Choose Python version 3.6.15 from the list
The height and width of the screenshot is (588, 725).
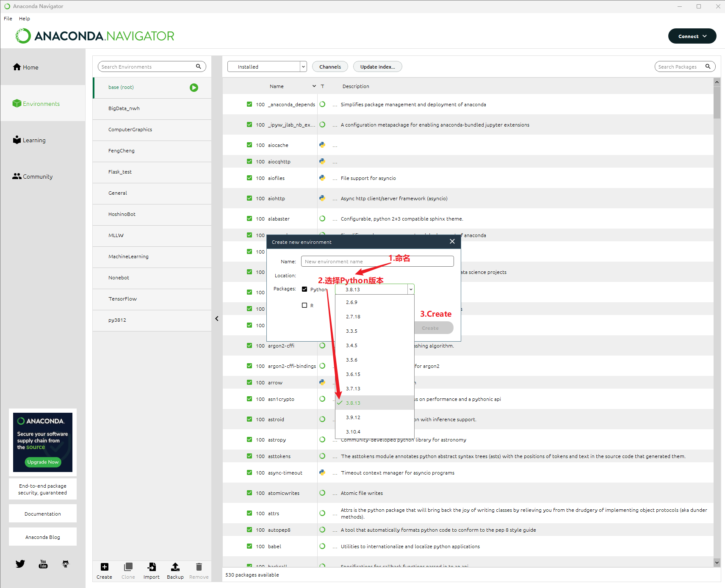375,374
